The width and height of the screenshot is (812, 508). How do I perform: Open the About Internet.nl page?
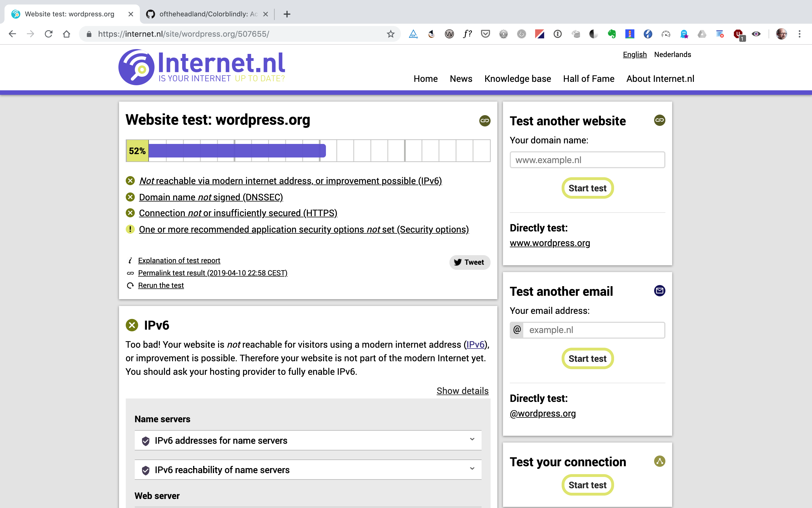tap(660, 79)
